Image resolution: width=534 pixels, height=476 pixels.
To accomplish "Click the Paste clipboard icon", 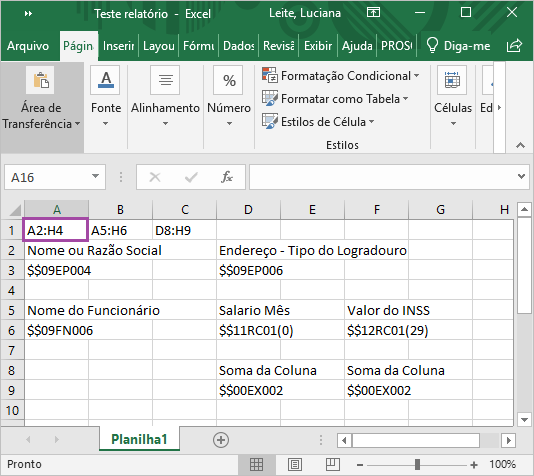I will click(40, 80).
